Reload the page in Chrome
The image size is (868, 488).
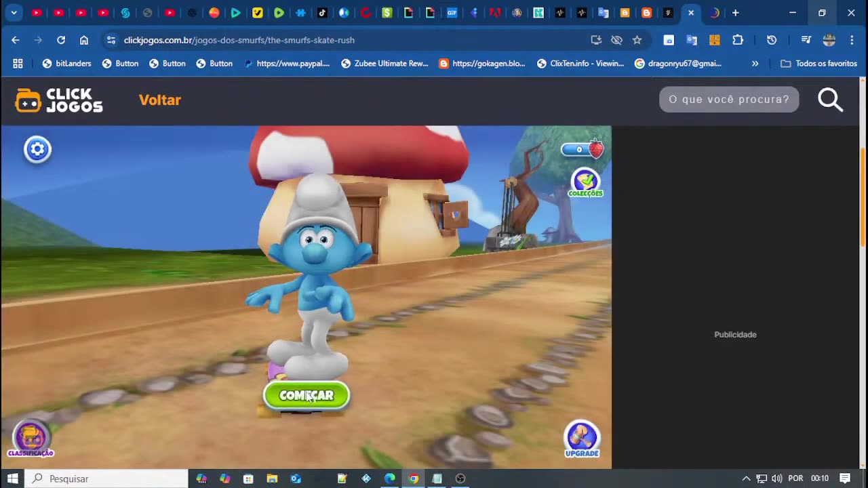[x=61, y=40]
